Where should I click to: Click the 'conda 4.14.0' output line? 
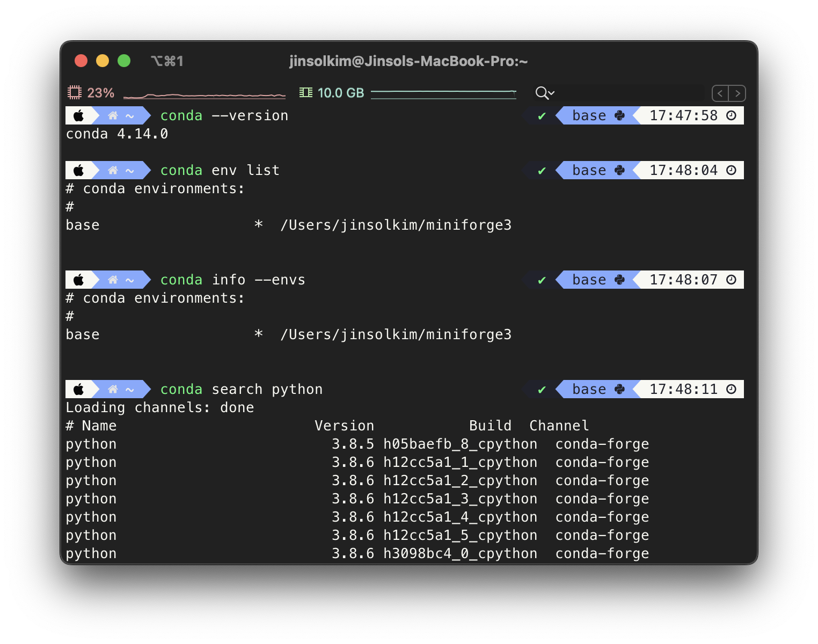pyautogui.click(x=117, y=134)
